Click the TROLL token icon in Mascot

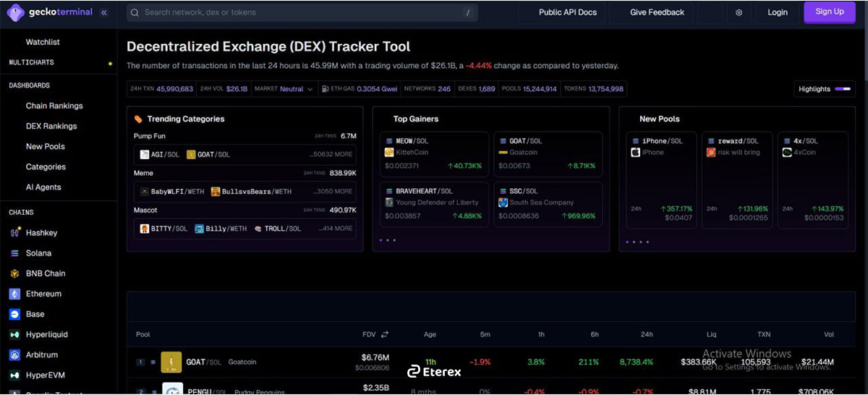coord(258,228)
